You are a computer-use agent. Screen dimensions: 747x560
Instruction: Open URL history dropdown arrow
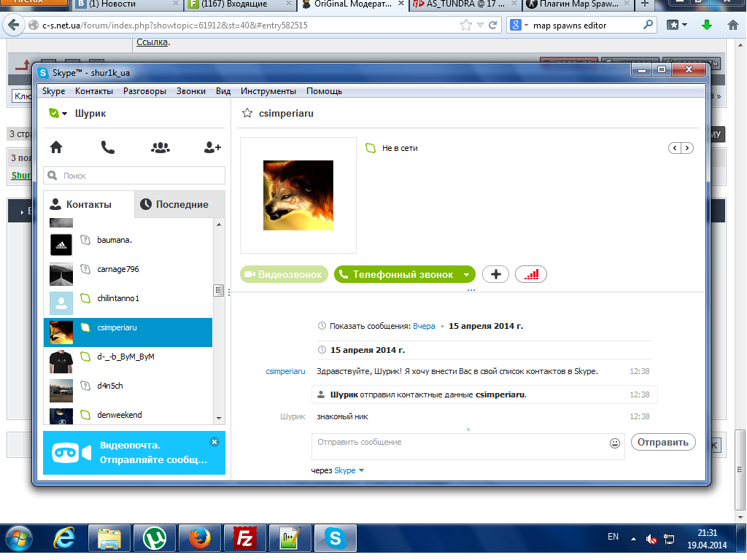pyautogui.click(x=480, y=26)
